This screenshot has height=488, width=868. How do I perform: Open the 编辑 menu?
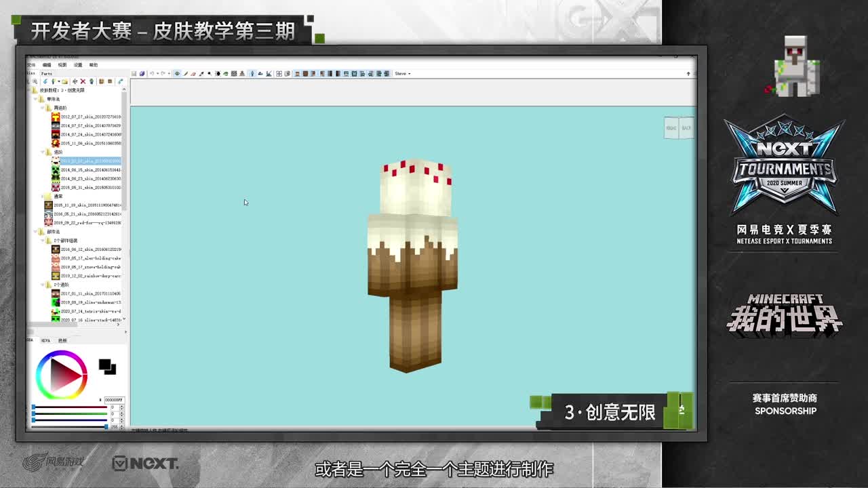(47, 65)
